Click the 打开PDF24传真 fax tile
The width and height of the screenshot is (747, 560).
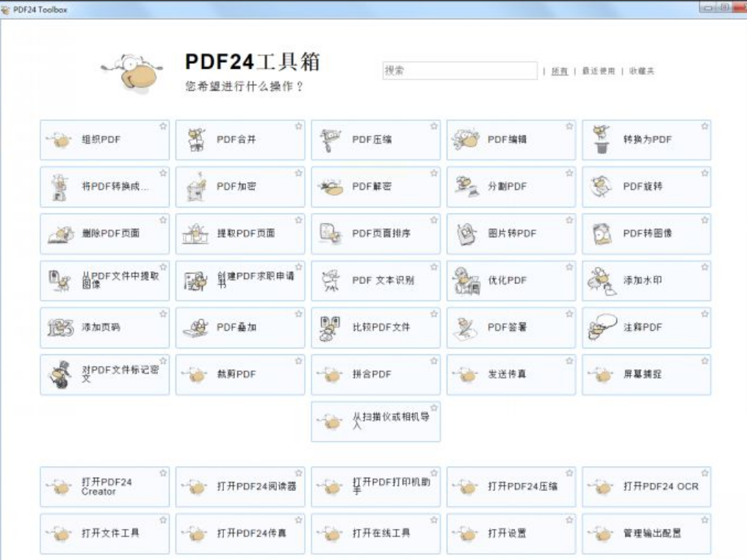point(240,534)
